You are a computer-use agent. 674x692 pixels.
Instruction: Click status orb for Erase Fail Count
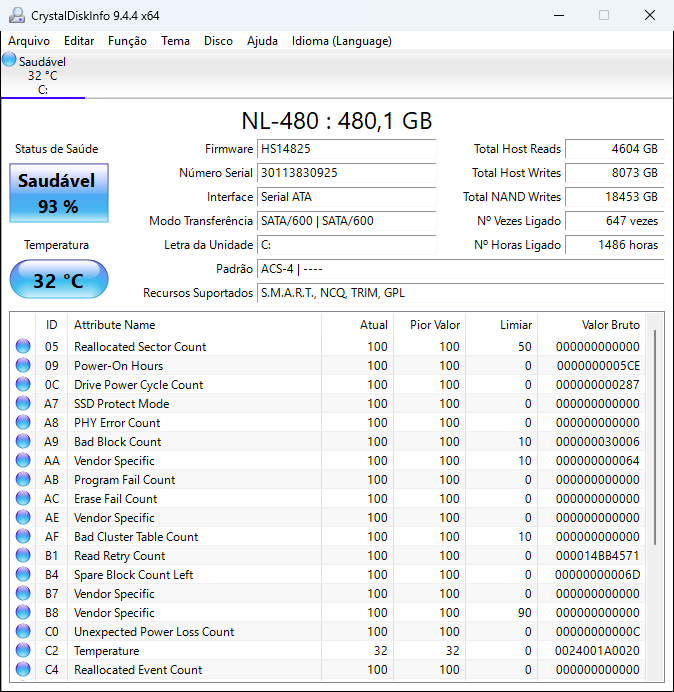pos(23,498)
